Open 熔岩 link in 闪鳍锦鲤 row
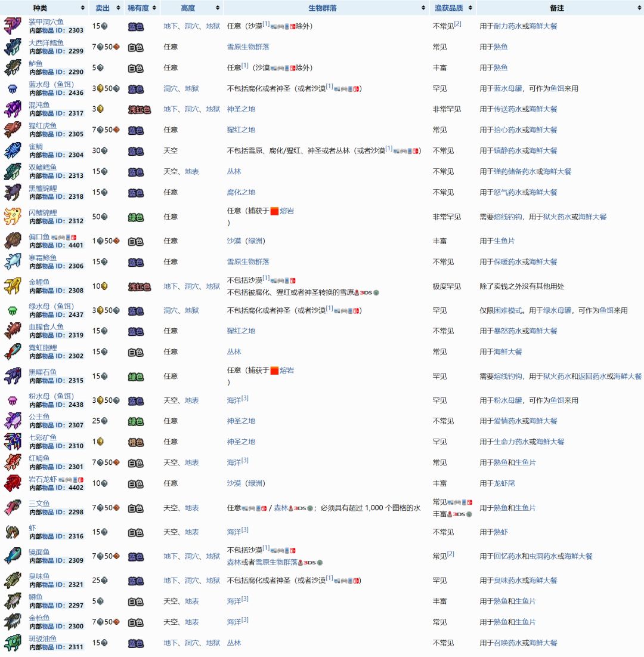644x657 pixels. 286,211
